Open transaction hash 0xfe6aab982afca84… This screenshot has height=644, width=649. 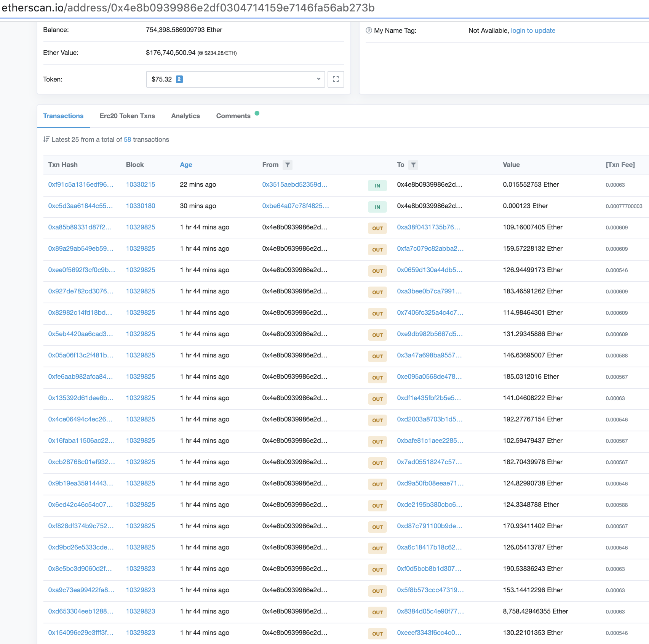tap(80, 376)
